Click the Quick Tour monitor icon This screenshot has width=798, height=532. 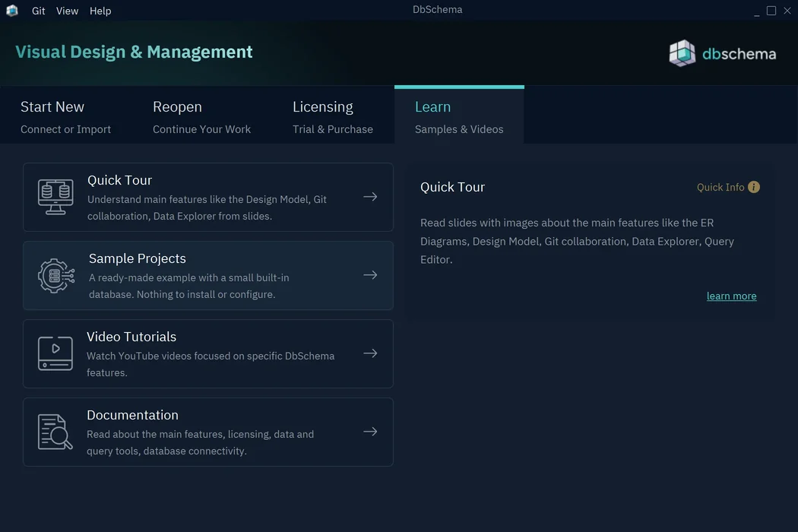(55, 197)
